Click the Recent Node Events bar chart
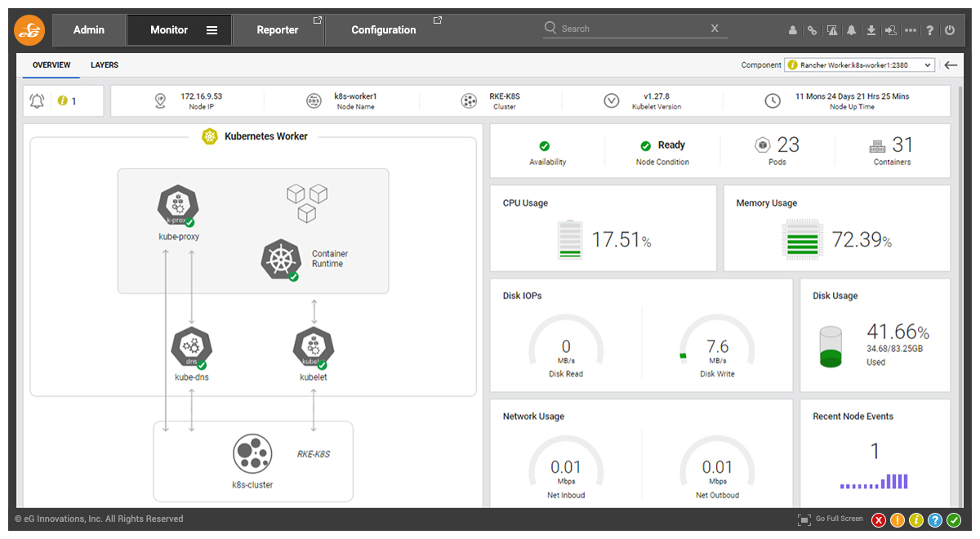The height and width of the screenshot is (539, 980). 875,482
